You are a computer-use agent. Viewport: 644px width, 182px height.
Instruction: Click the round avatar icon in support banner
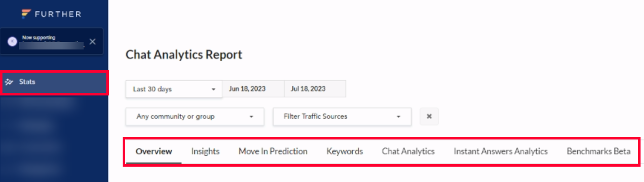12,42
